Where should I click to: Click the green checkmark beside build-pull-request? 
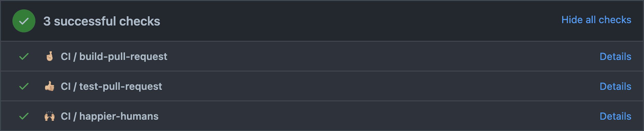coord(24,56)
